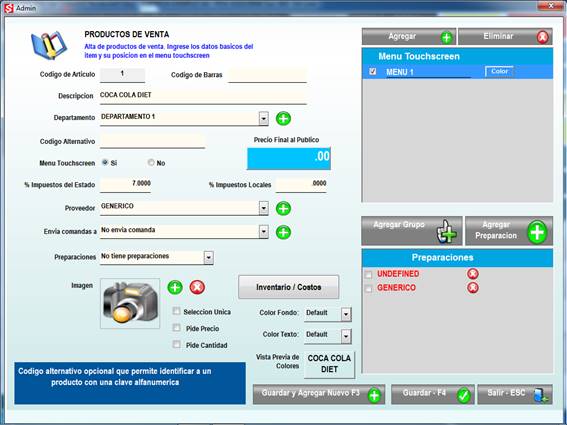Add a new Proveedor with green plus

pos(283,208)
